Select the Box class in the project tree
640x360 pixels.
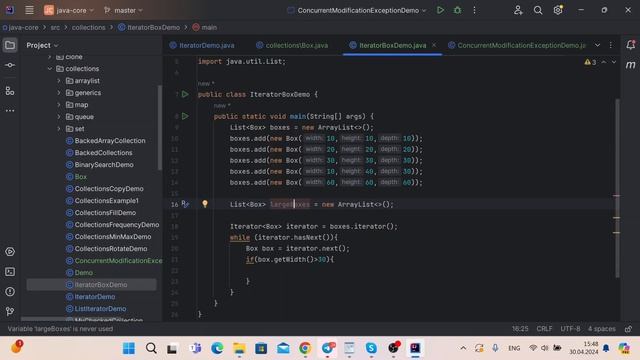coord(76,177)
